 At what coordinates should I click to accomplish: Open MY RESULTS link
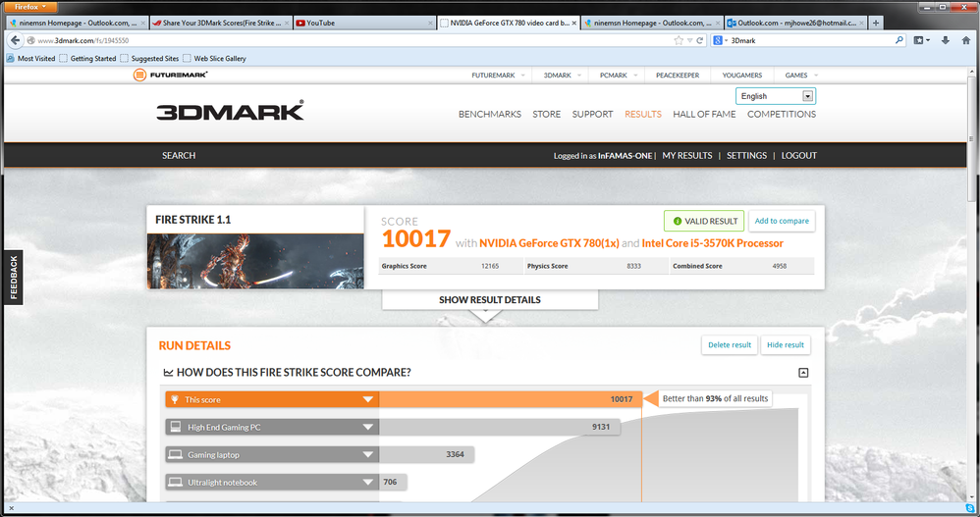(686, 155)
